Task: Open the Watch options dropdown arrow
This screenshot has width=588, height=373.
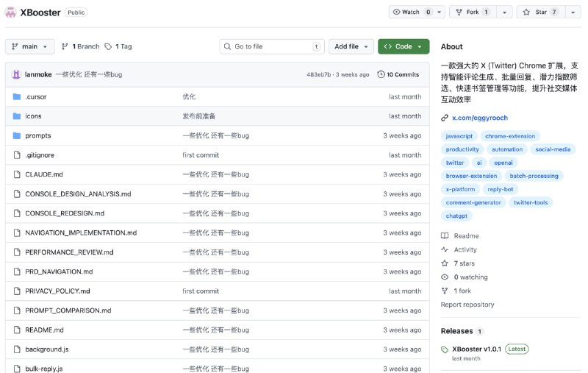Action: point(439,12)
